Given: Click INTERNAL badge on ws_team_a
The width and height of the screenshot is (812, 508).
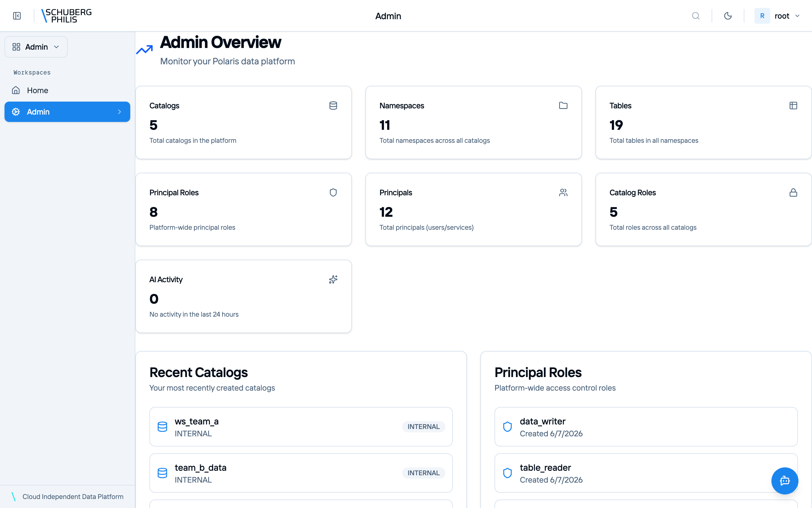Looking at the screenshot, I should pos(423,427).
